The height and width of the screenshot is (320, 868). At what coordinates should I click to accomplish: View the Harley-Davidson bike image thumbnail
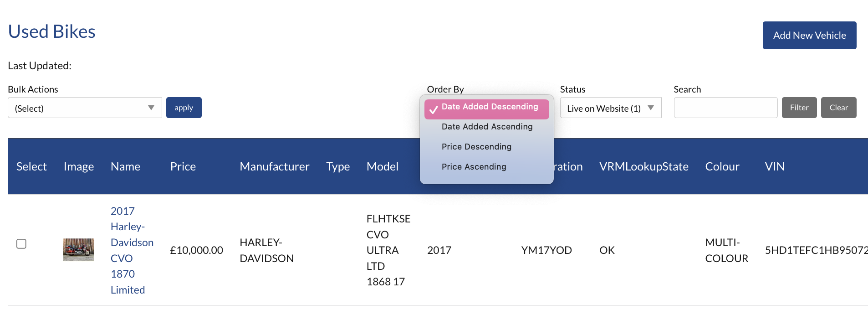(x=78, y=249)
